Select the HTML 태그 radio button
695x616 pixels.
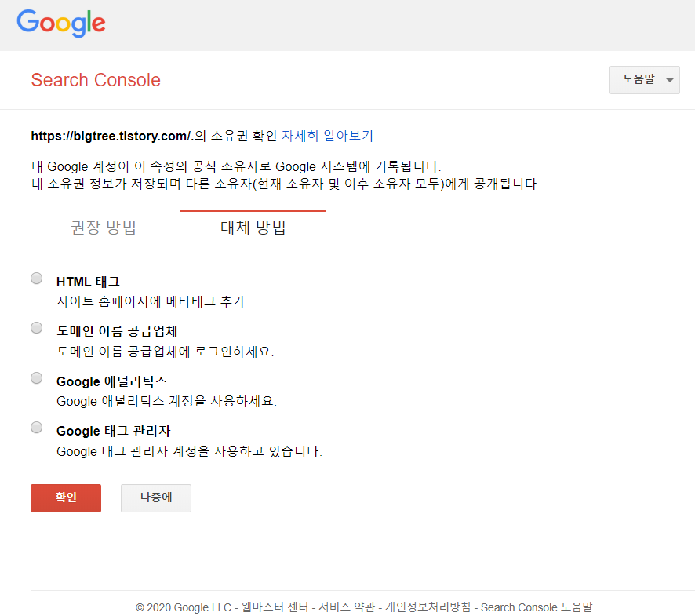[x=36, y=279]
